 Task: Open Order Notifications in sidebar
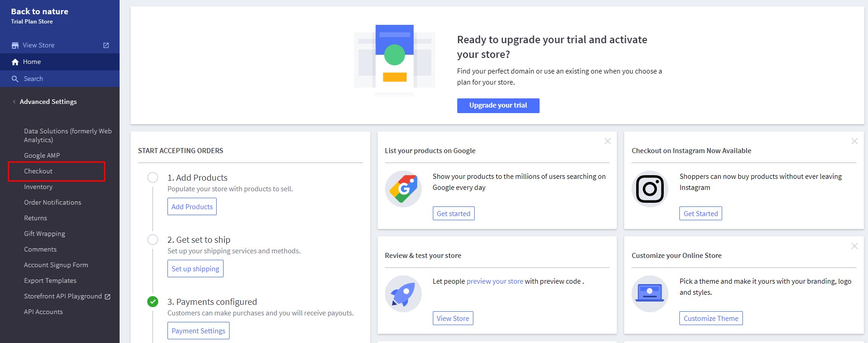(52, 202)
